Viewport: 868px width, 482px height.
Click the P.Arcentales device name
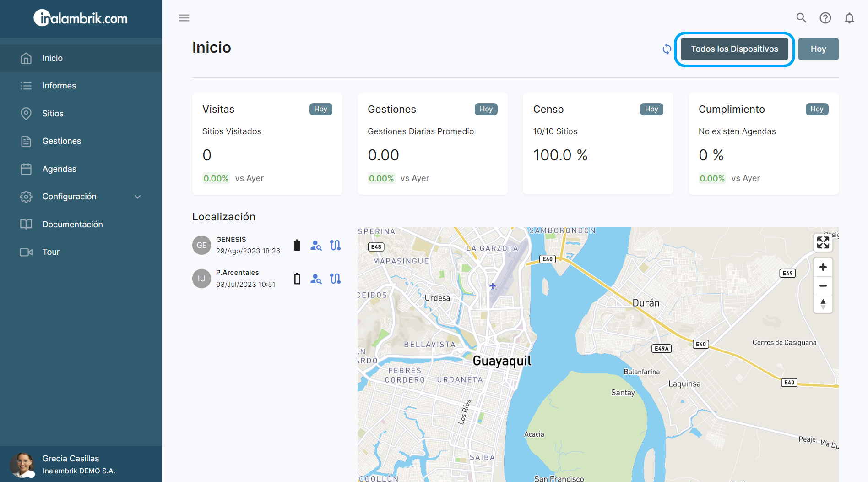coord(237,273)
